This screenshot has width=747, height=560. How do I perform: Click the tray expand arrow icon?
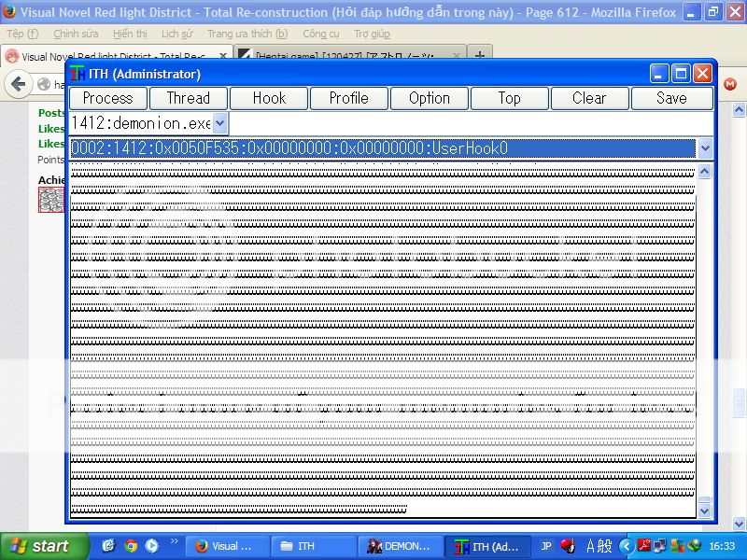pos(627,546)
